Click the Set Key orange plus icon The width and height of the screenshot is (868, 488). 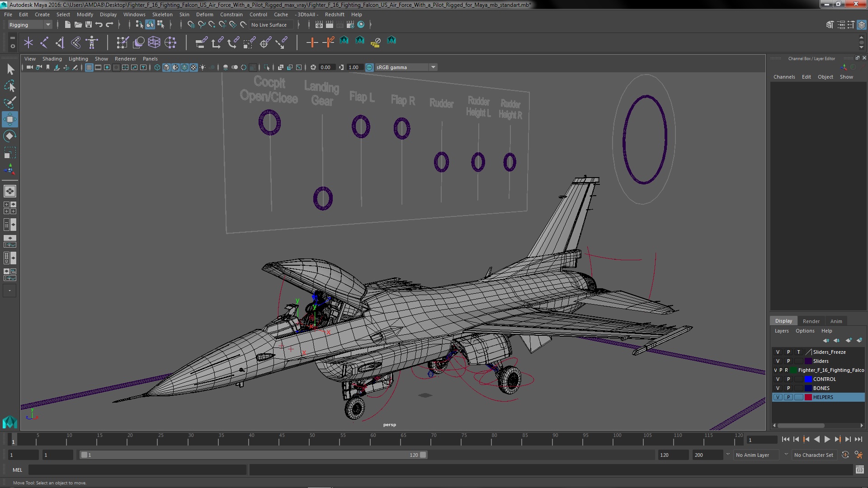tap(312, 42)
